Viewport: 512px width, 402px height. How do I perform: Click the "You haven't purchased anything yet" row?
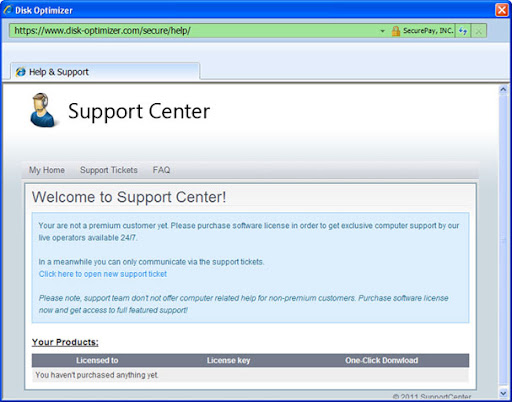(250, 375)
